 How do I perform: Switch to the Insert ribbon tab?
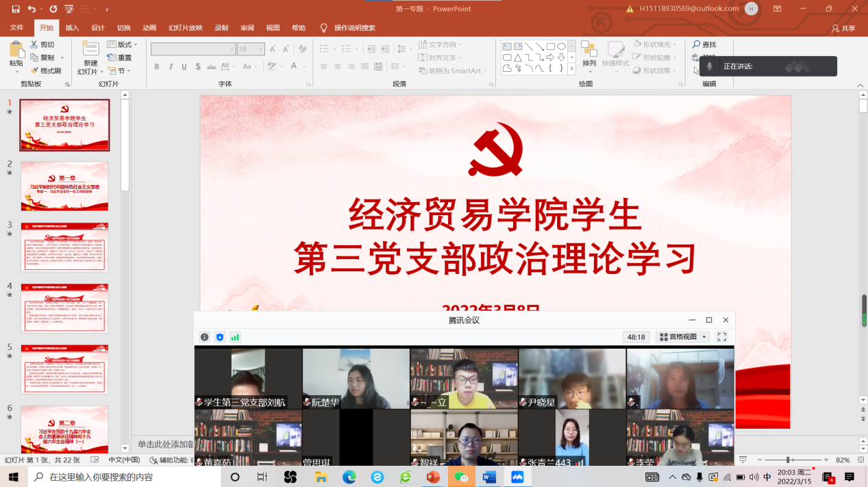72,28
